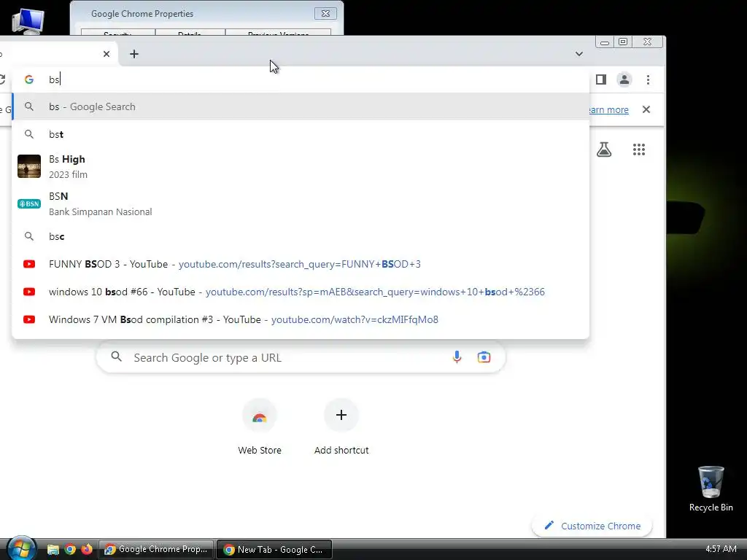The width and height of the screenshot is (747, 560).
Task: Start voice search with microphone icon
Action: point(457,357)
